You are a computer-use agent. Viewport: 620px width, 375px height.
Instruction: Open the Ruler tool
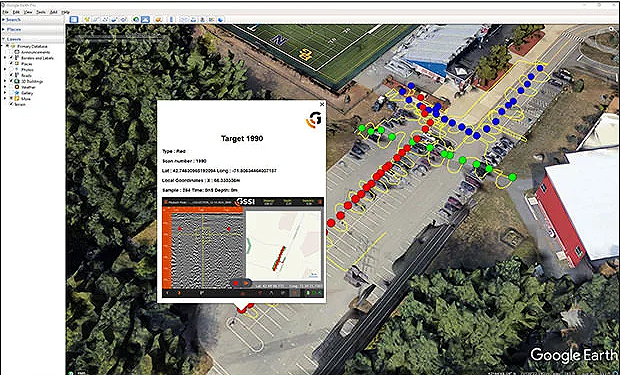click(x=171, y=19)
